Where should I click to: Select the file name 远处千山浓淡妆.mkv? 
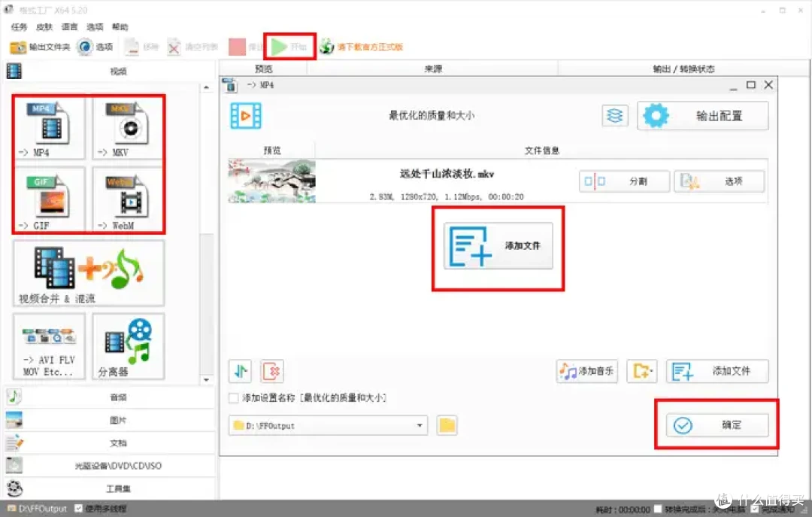click(x=447, y=174)
